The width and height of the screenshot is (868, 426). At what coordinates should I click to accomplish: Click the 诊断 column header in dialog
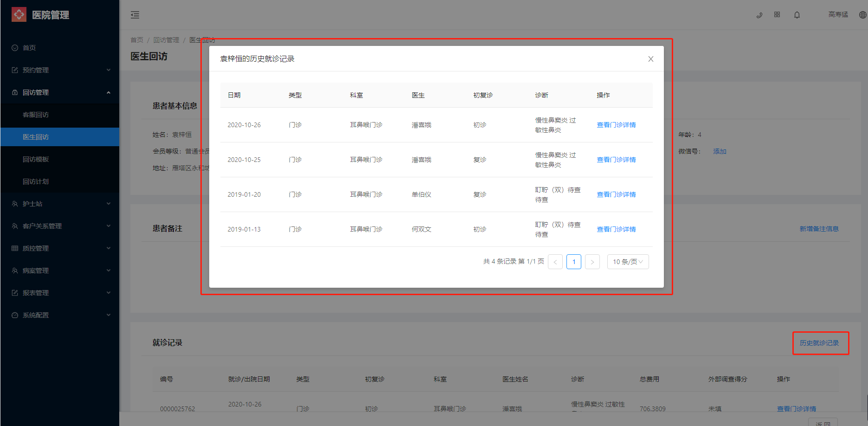tap(541, 95)
